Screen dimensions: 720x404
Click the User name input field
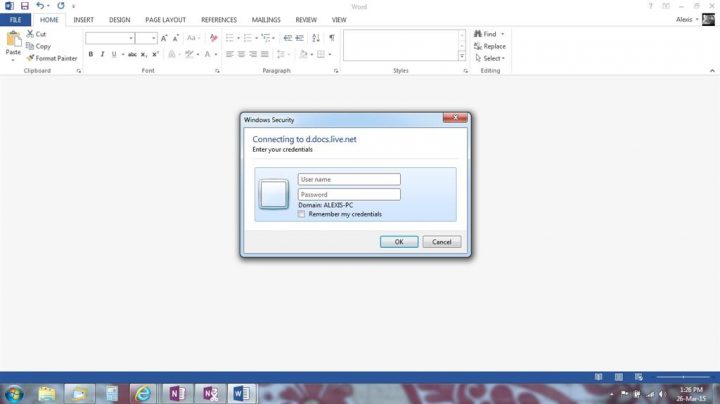(x=349, y=180)
